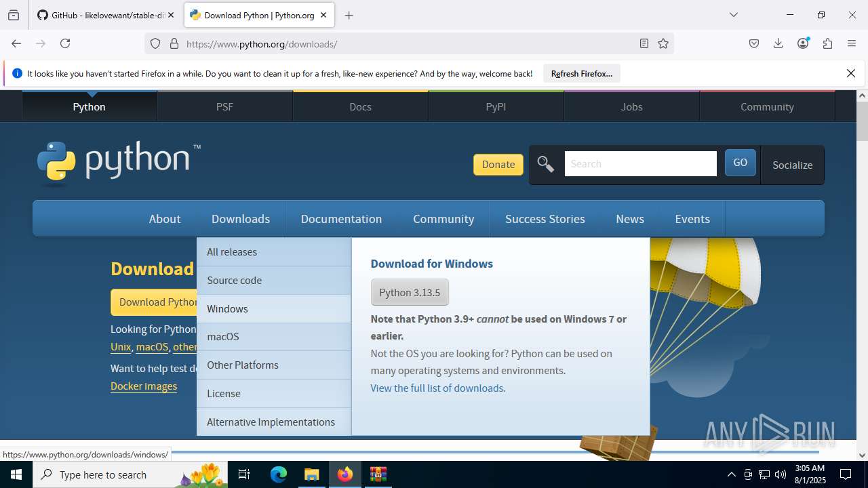Screen dimensions: 868x488
Task: Go back to the previous page
Action: [x=16, y=43]
